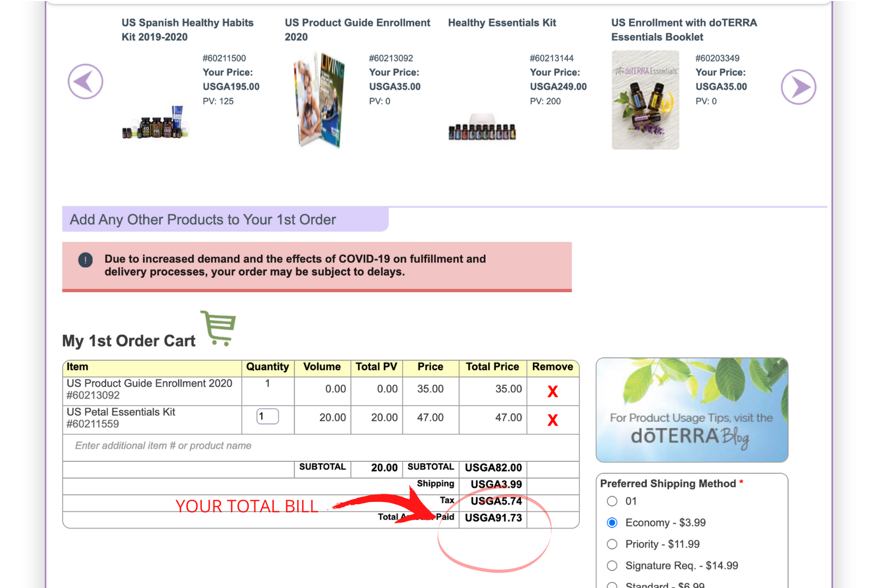Click the US Petal Essentials Kit item name
The image size is (871, 588).
click(x=121, y=412)
